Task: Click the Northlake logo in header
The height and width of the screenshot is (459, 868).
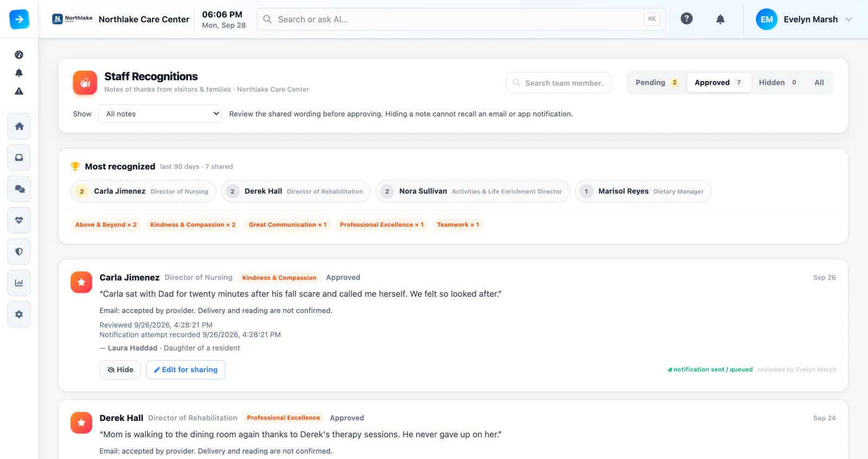Action: [72, 19]
